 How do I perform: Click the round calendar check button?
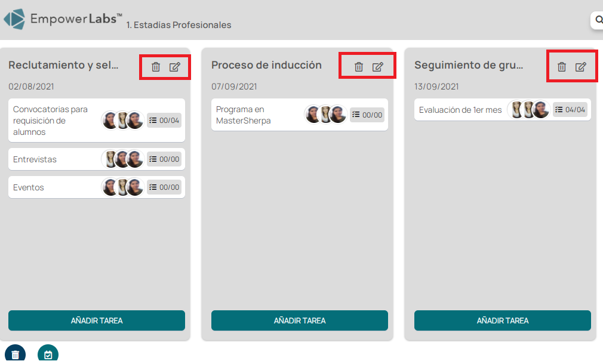(48, 354)
